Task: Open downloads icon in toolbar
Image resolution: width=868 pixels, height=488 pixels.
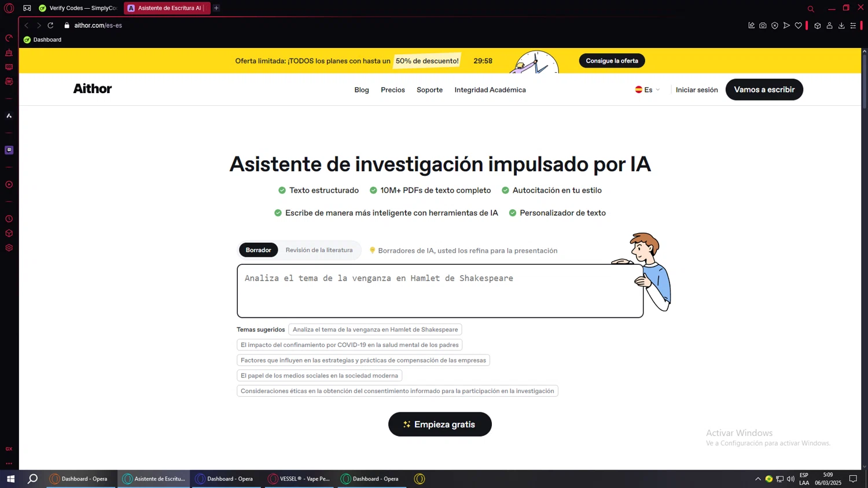Action: click(x=841, y=25)
